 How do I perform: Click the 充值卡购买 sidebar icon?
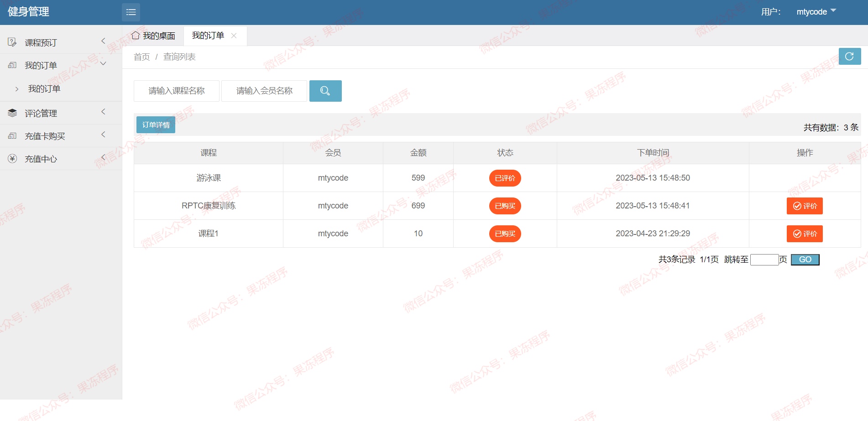pyautogui.click(x=12, y=136)
